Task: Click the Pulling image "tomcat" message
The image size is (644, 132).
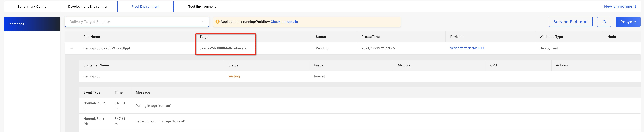Action: coord(154,106)
